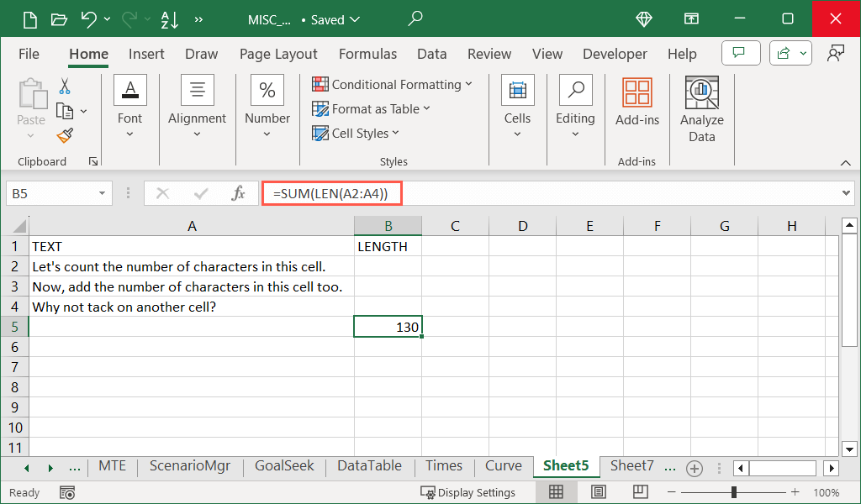Click the zoom slider handle
The width and height of the screenshot is (861, 504).
(734, 492)
